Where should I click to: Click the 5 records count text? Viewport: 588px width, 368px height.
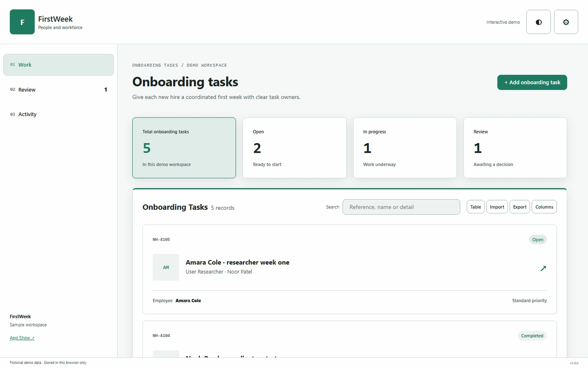click(222, 208)
